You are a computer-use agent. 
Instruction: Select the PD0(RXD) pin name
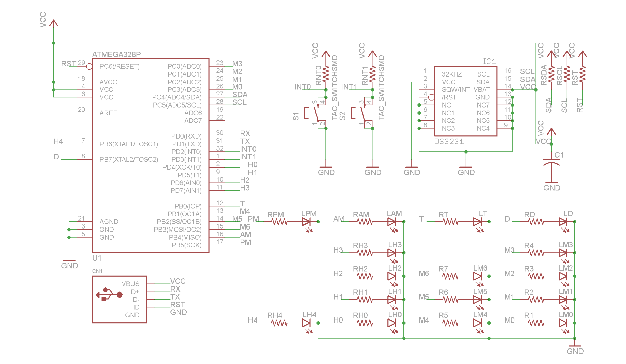pyautogui.click(x=186, y=136)
